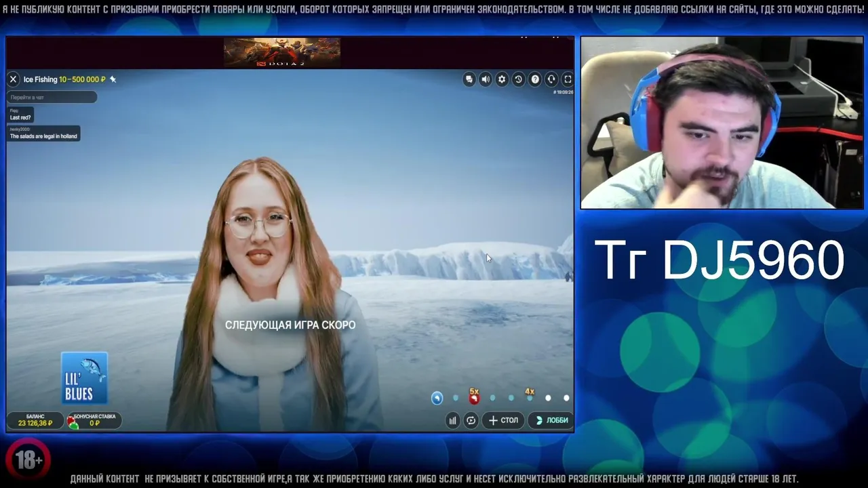Open the statistics bars icon

click(x=452, y=420)
